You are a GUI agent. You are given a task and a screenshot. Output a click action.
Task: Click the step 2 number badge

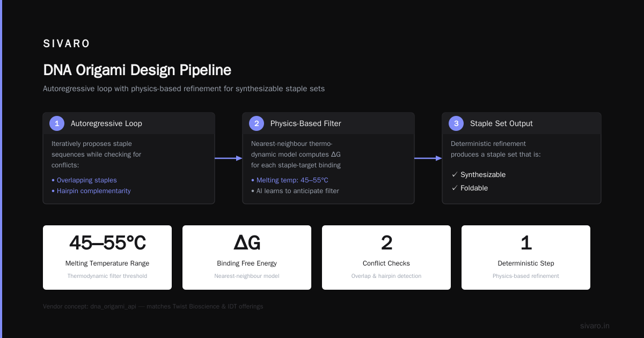pos(257,123)
